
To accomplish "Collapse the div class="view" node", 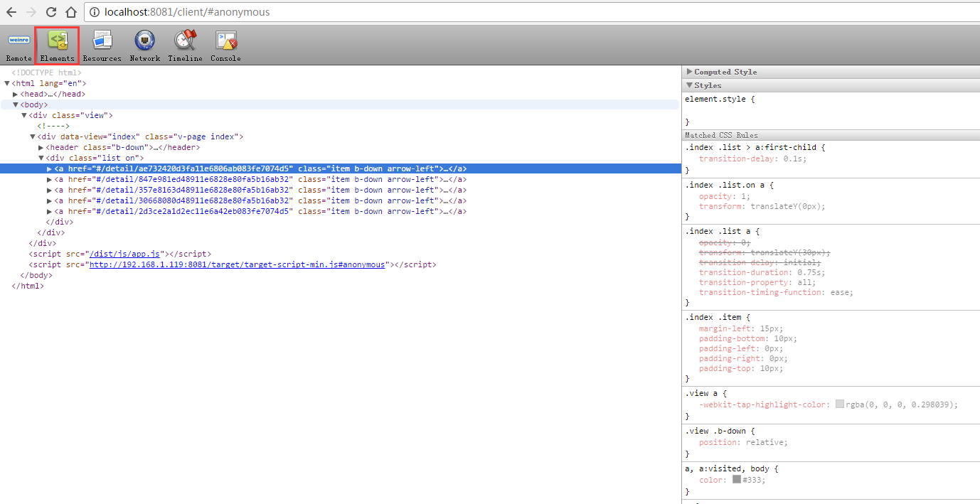I will (x=24, y=115).
